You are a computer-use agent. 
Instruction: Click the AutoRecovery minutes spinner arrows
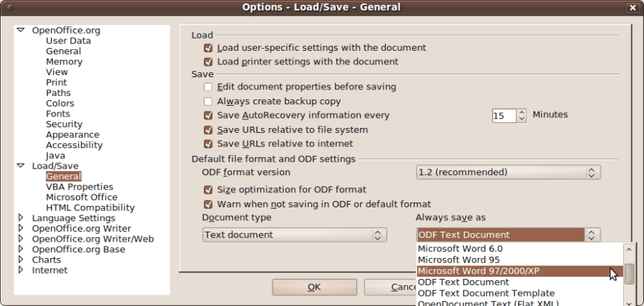tap(522, 115)
